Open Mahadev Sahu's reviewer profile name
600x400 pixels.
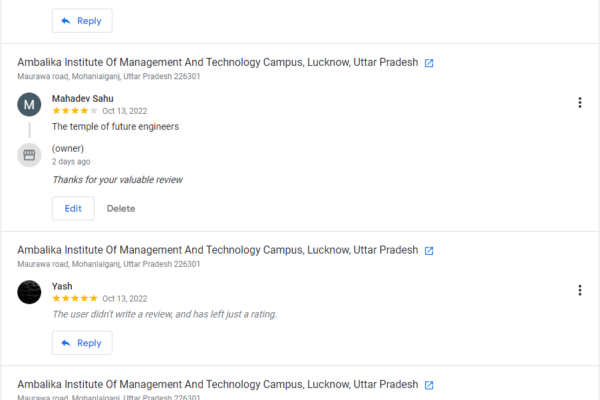pyautogui.click(x=83, y=98)
